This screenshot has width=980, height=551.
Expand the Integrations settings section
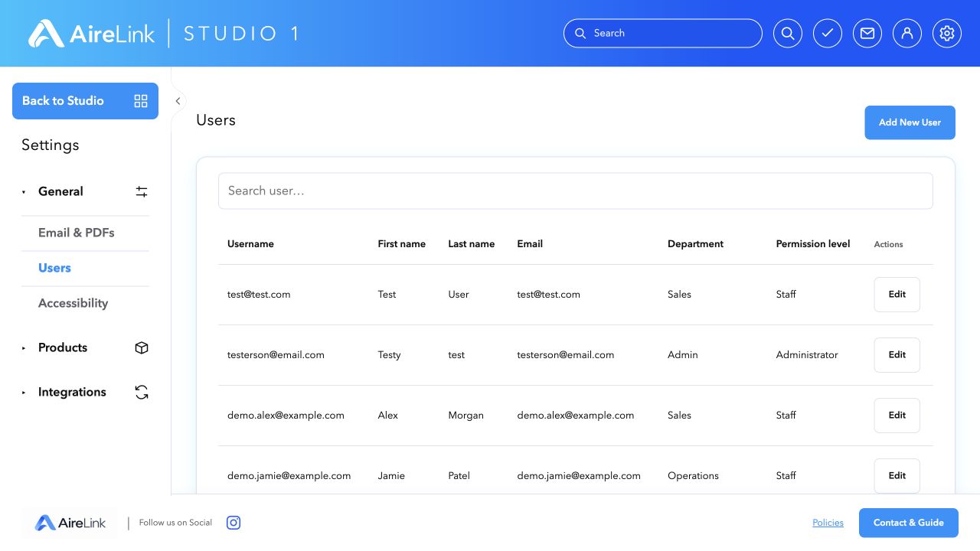tap(24, 393)
